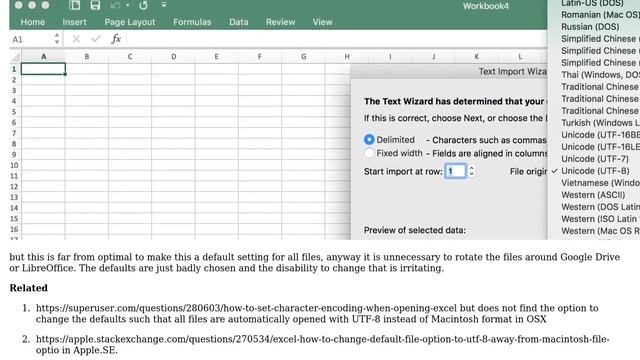Open the apple.stackexchange.com question 270534 link
The width and height of the screenshot is (640, 360).
pyautogui.click(x=322, y=344)
